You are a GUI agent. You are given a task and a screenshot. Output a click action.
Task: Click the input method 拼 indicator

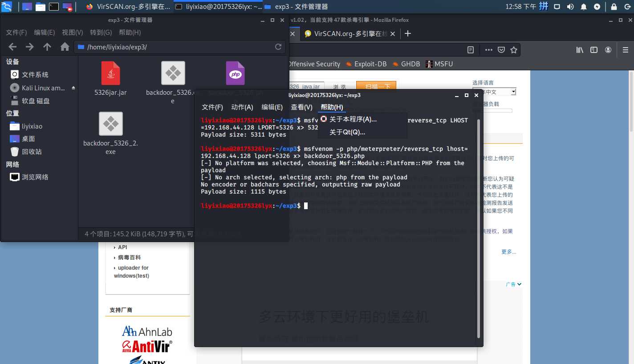(544, 6)
